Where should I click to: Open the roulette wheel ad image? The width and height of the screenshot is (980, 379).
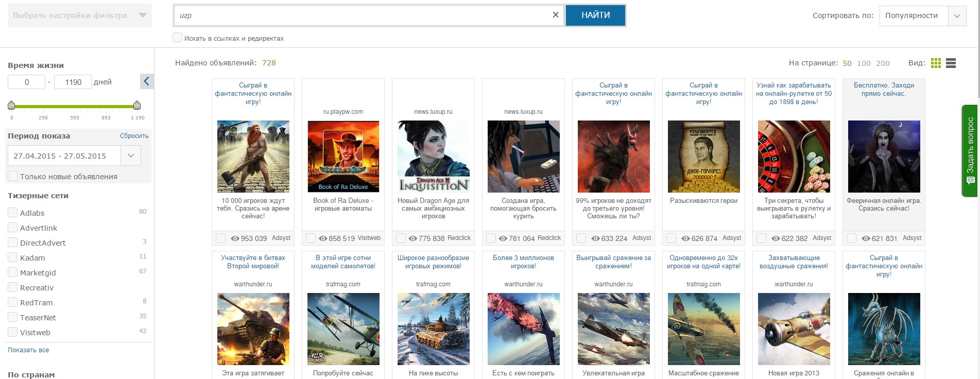pyautogui.click(x=794, y=157)
